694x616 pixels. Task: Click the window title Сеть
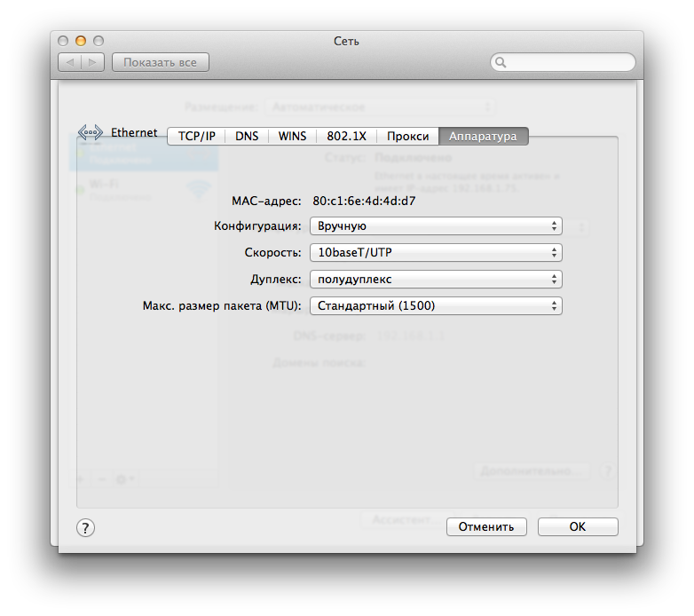pyautogui.click(x=346, y=41)
